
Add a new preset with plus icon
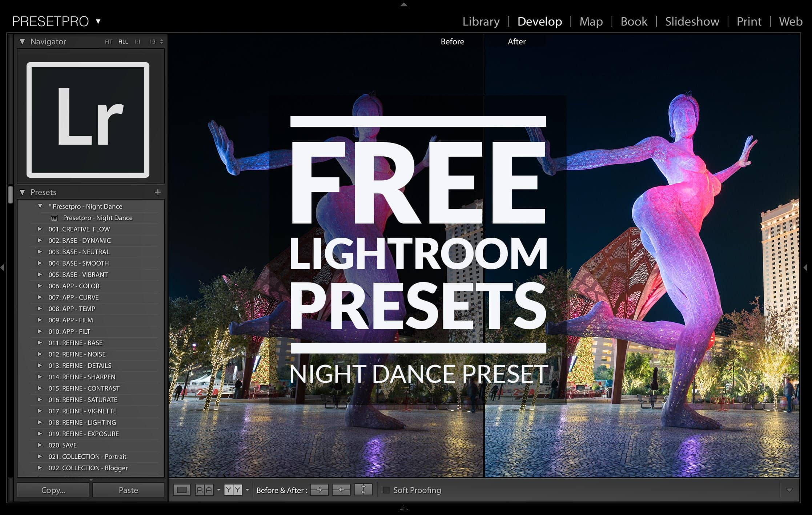[158, 192]
